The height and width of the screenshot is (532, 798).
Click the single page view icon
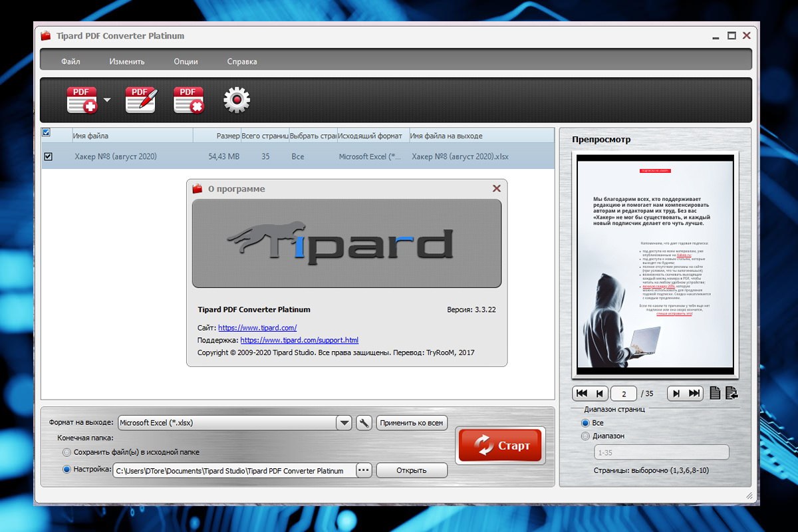click(x=715, y=393)
